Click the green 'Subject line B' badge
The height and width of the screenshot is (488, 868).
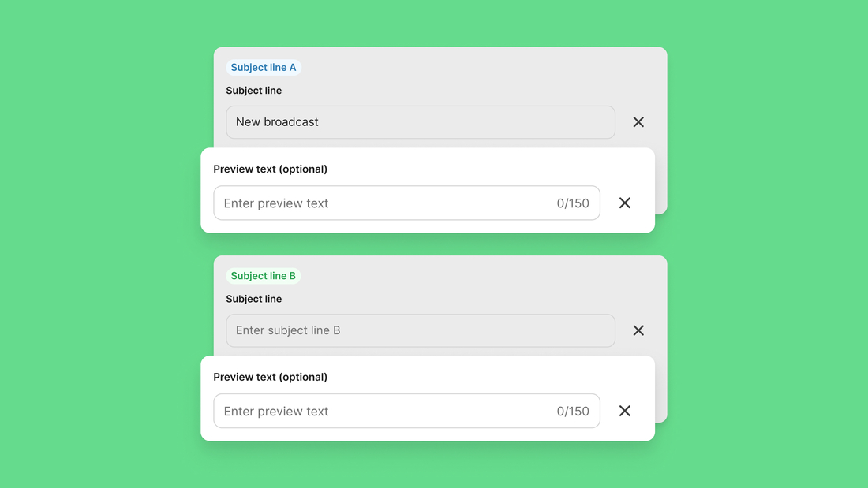pyautogui.click(x=264, y=276)
